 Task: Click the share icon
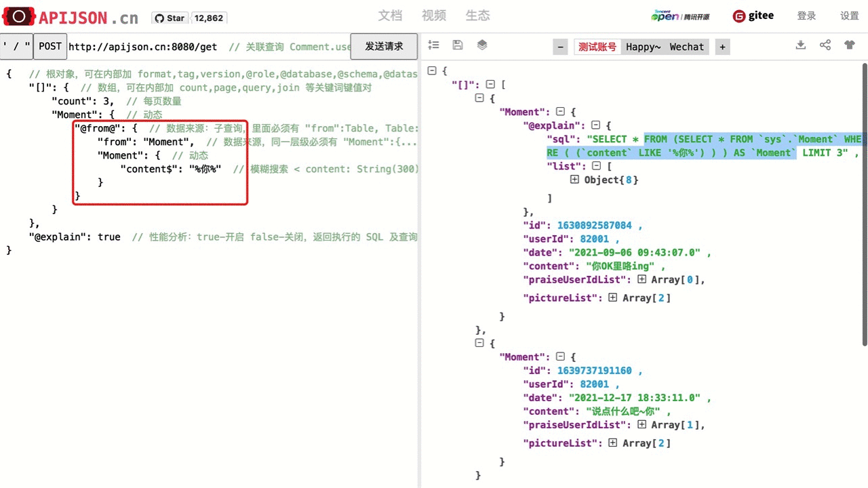point(825,45)
